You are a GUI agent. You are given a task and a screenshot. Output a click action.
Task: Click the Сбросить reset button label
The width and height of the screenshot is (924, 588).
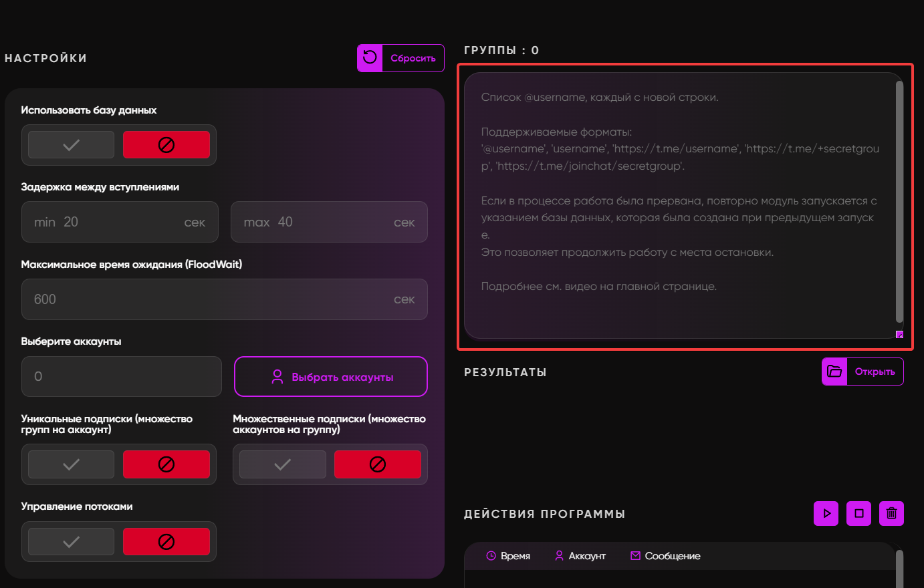pyautogui.click(x=413, y=58)
